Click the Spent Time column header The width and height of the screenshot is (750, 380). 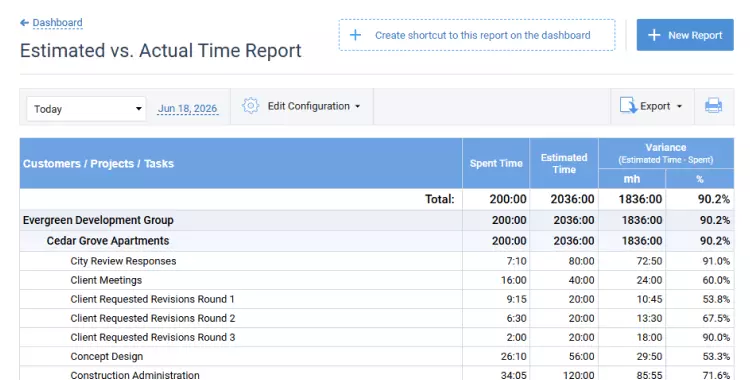tap(496, 163)
